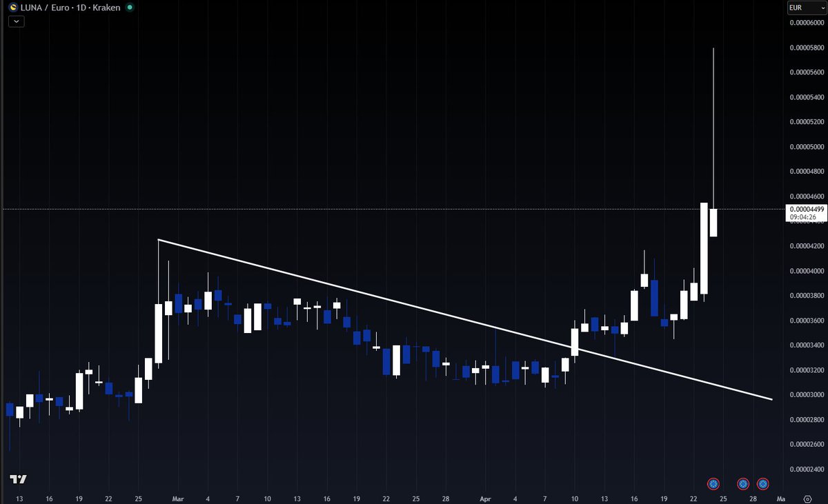
Task: Click price axis label 0.00002600
Action: (807, 445)
